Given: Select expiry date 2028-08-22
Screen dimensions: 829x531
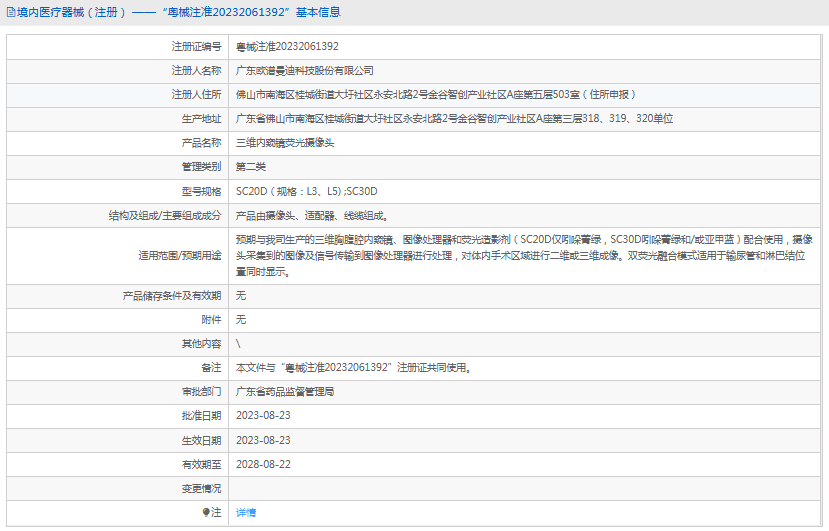Looking at the screenshot, I should [x=263, y=464].
